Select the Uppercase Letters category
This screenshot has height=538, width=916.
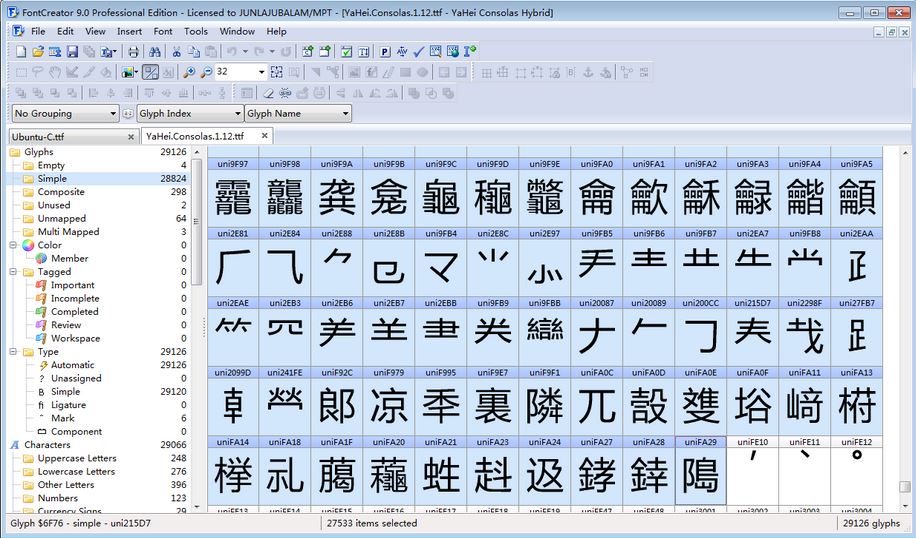coord(77,458)
